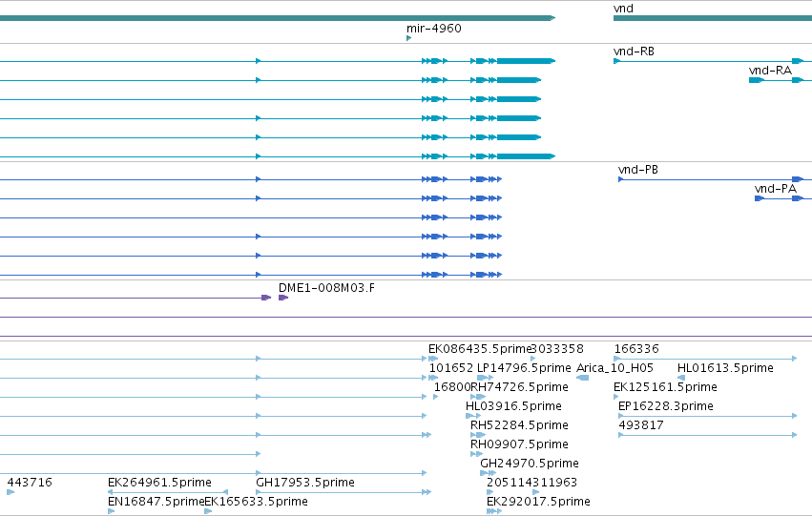Click the EK292017.5prime triple-arrow glyph

494,511
